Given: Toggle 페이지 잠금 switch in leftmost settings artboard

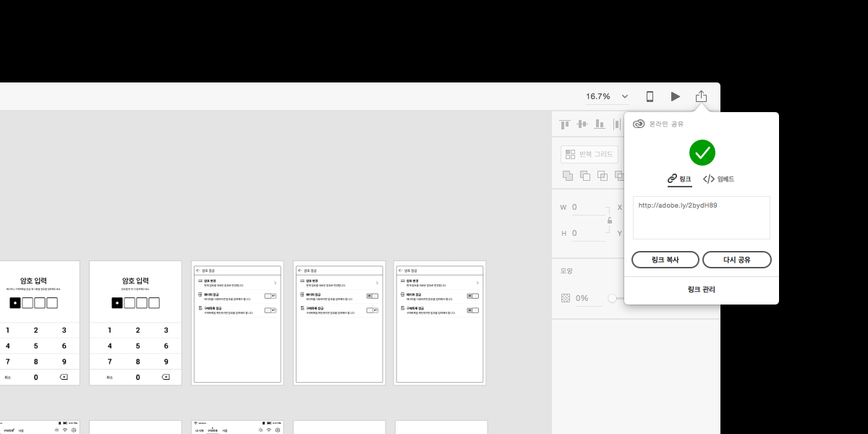Looking at the screenshot, I should 270,296.
